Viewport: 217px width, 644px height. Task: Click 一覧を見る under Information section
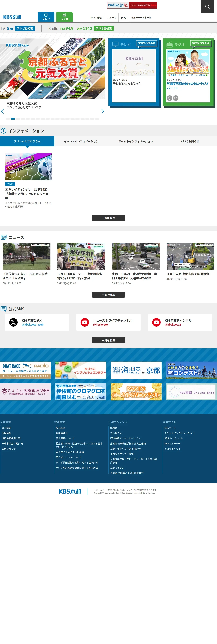pyautogui.click(x=108, y=218)
